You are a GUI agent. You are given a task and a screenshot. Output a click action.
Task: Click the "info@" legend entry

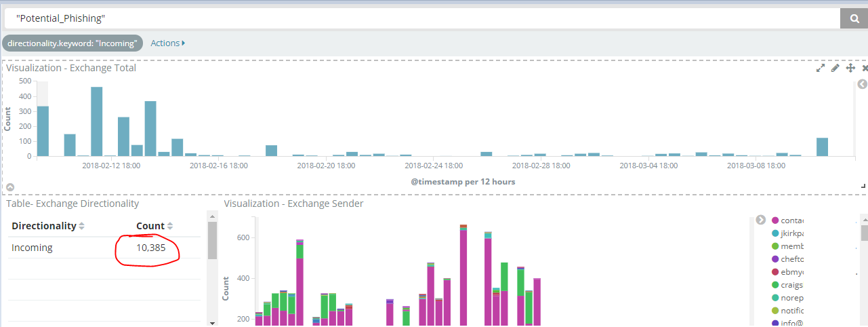(787, 323)
